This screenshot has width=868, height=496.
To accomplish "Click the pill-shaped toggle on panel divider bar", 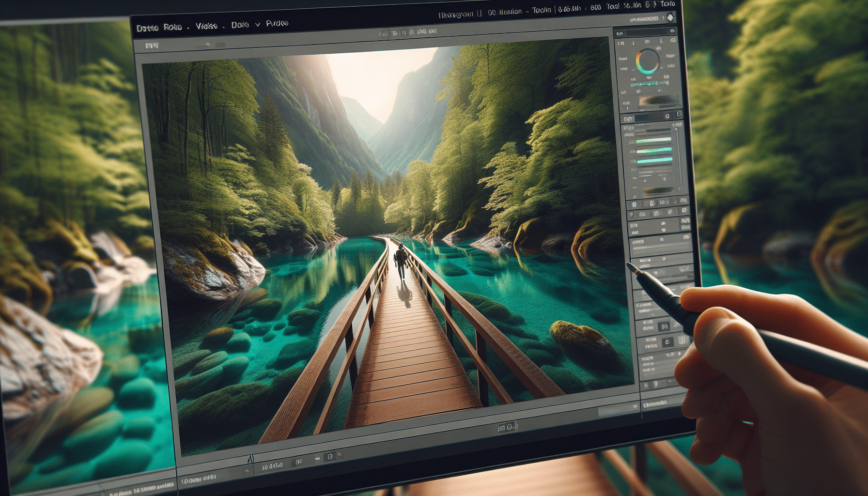I will tap(629, 119).
